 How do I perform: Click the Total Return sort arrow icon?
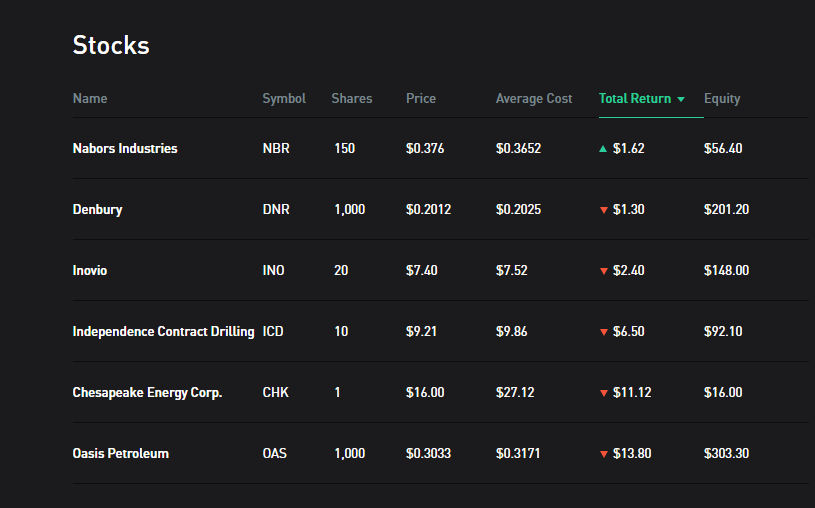click(681, 99)
